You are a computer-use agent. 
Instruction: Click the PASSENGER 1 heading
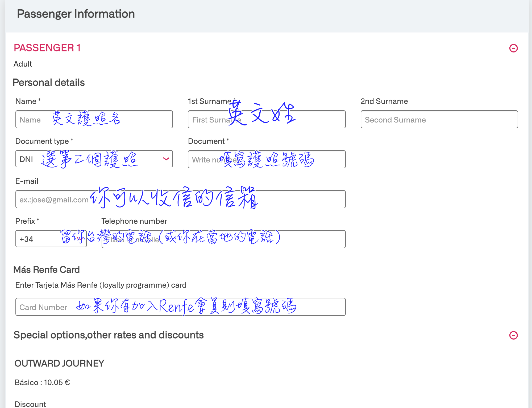(x=47, y=48)
